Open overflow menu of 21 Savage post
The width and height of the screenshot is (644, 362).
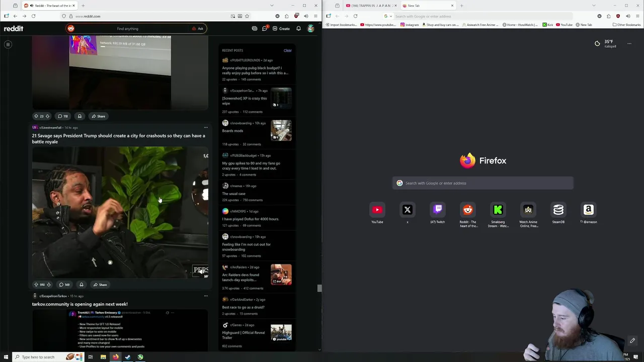tap(205, 127)
